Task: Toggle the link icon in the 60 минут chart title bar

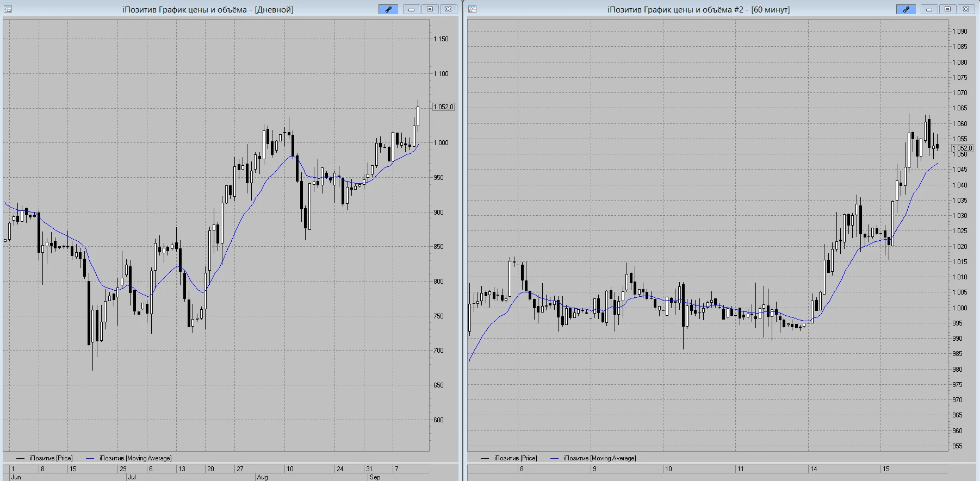Action: point(906,9)
